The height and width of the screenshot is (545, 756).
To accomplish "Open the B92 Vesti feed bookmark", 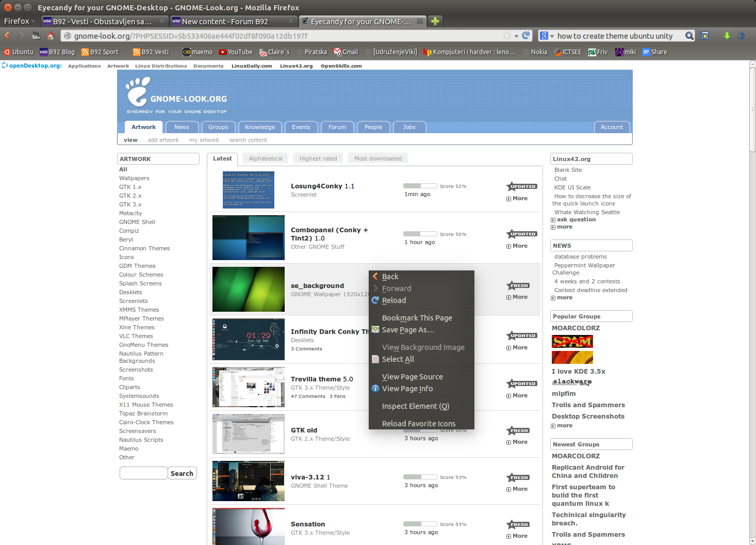I will click(x=151, y=52).
